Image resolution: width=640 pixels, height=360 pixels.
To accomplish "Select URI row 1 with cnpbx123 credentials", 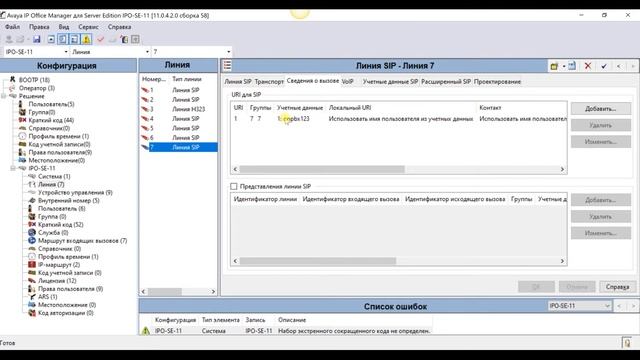I will 398,119.
